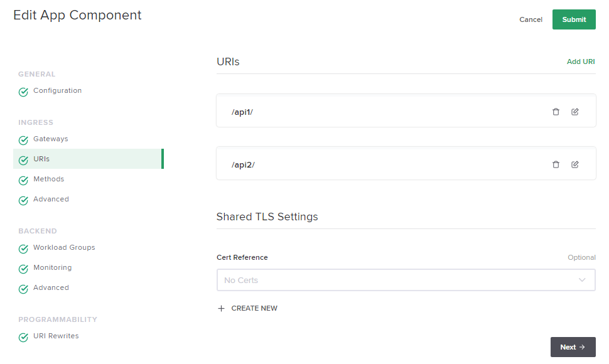Proceed with the Next button
The image size is (609, 364).
(x=573, y=347)
